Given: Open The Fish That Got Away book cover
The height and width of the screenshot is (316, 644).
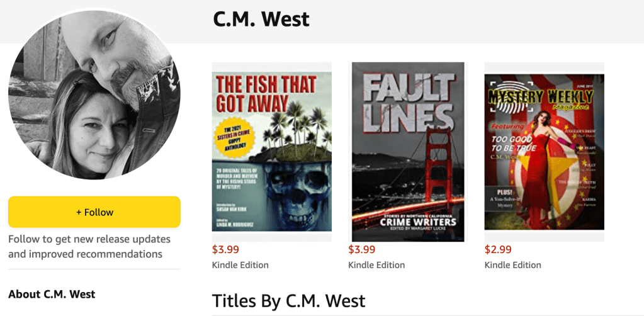Looking at the screenshot, I should pyautogui.click(x=272, y=152).
